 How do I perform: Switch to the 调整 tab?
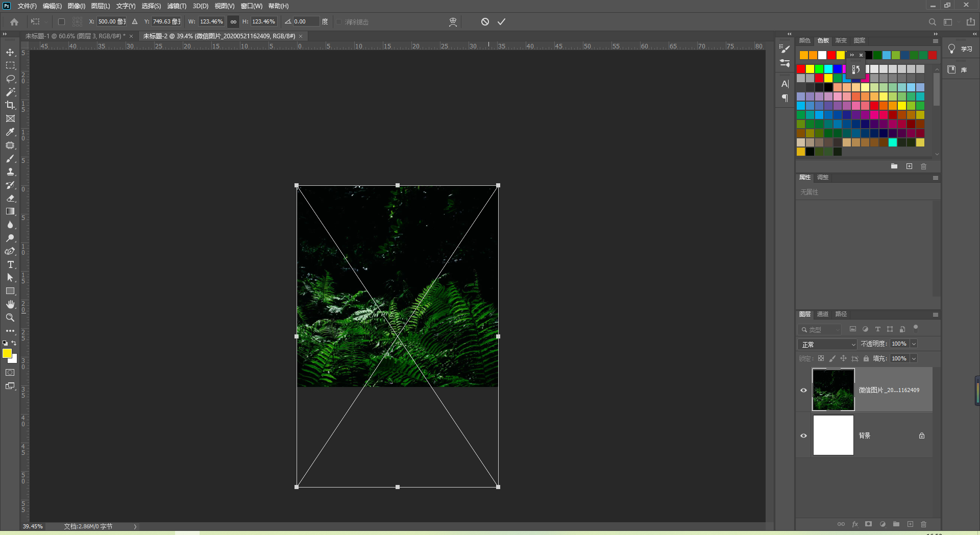(822, 178)
